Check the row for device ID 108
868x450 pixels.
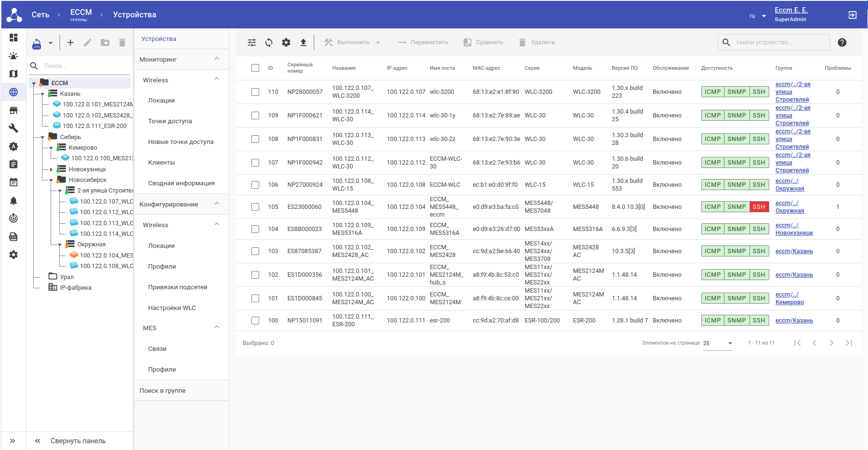click(255, 139)
